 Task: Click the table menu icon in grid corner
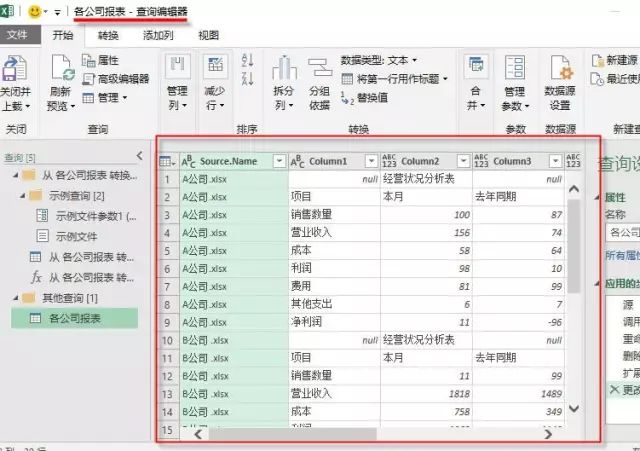coord(168,161)
